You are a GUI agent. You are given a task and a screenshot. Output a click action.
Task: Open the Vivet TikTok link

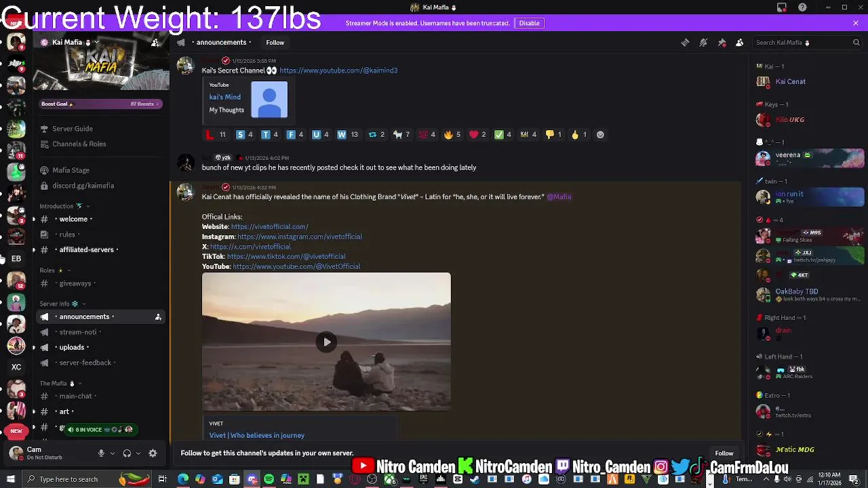[286, 256]
